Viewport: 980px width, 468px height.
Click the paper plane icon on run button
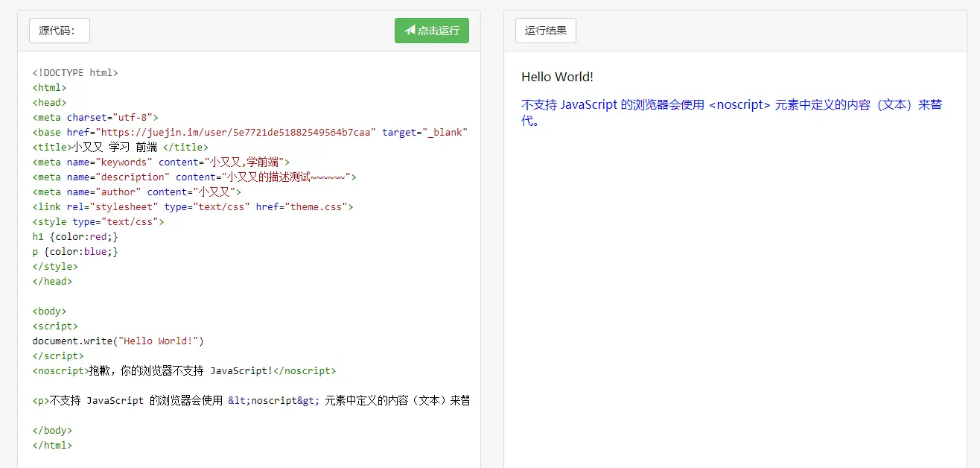pyautogui.click(x=410, y=31)
